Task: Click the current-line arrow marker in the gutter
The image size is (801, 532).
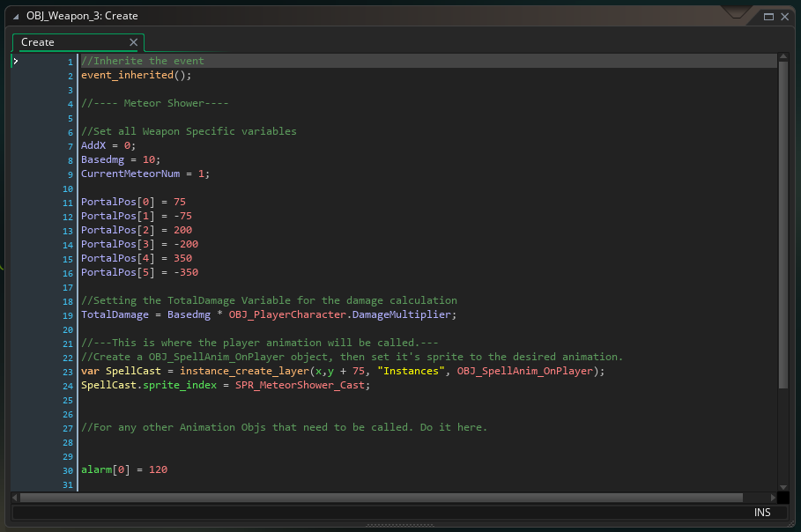Action: 16,61
